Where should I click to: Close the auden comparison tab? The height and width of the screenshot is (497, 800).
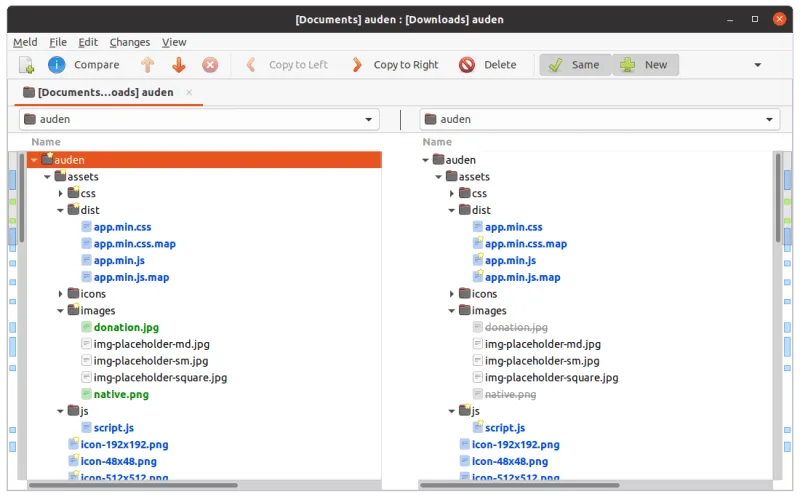pos(189,92)
